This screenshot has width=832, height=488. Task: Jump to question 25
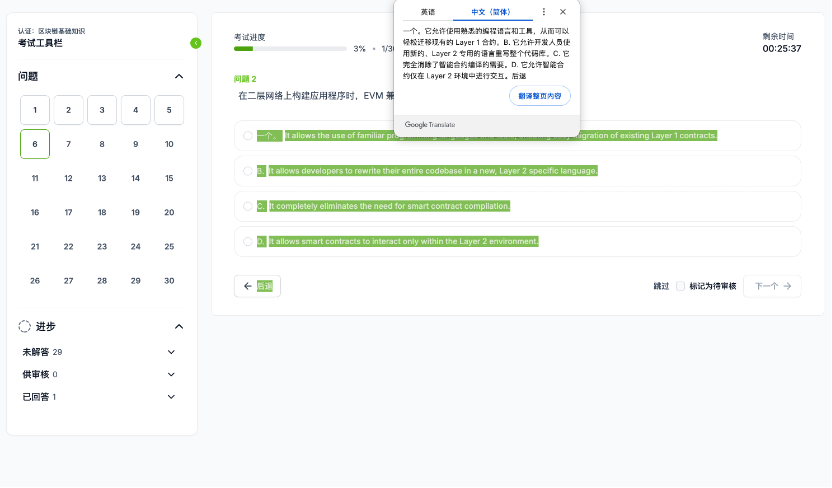169,247
